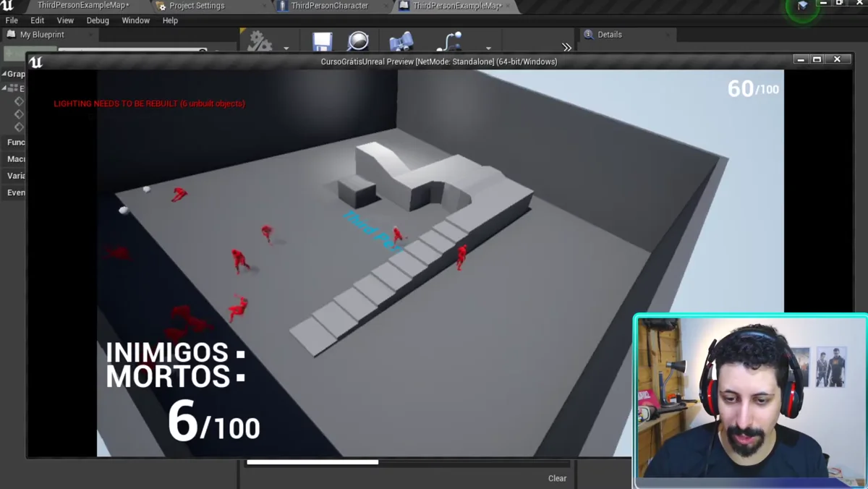Click the blue binoculars toolbar icon
This screenshot has width=868, height=489.
[401, 41]
